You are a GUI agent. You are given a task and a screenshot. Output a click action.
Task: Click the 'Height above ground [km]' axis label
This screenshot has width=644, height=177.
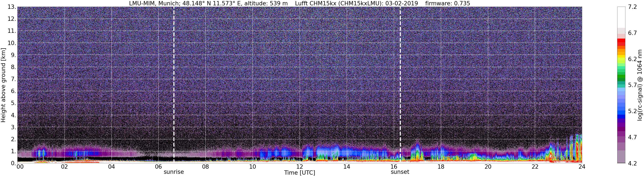pyautogui.click(x=3, y=85)
